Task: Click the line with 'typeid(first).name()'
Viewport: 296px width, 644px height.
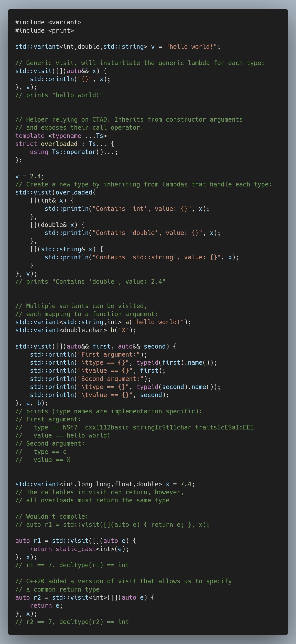Action: [123, 362]
